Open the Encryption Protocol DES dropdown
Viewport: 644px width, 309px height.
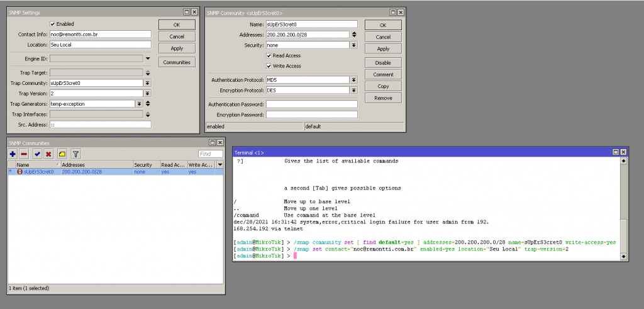(353, 90)
